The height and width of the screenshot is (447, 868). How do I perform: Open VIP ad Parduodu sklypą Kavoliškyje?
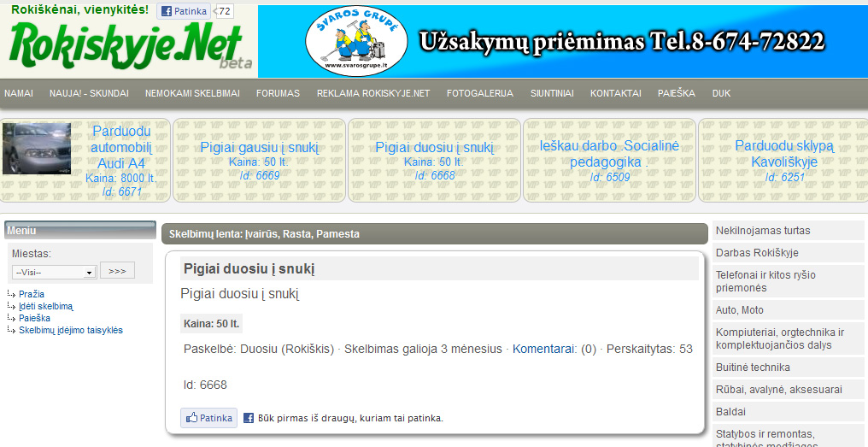pos(784,154)
